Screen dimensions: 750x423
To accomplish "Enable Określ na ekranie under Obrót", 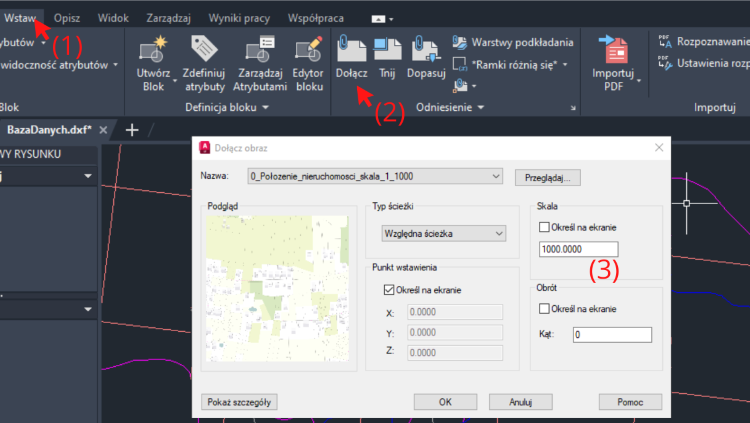I will (545, 308).
